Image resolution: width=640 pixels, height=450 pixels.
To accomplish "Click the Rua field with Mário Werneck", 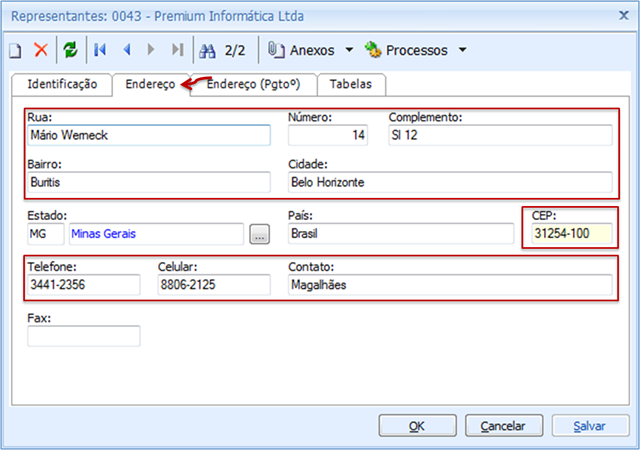I will click(x=149, y=135).
